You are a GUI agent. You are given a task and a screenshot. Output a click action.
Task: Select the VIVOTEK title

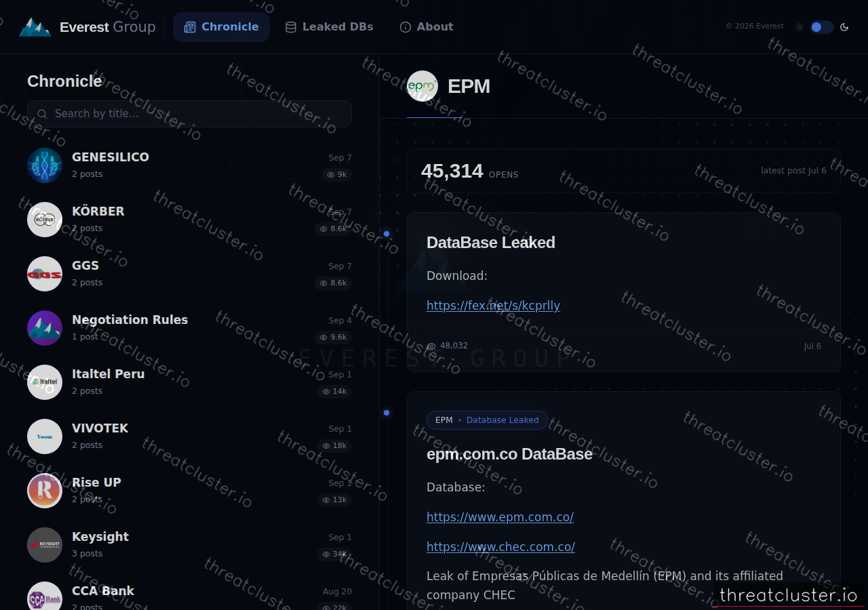pyautogui.click(x=100, y=428)
